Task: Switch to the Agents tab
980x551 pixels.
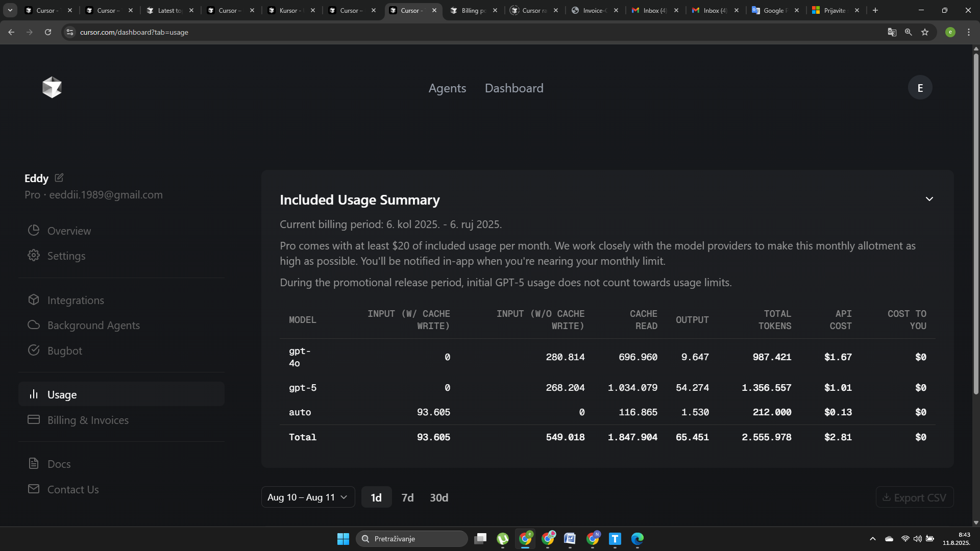Action: (447, 88)
